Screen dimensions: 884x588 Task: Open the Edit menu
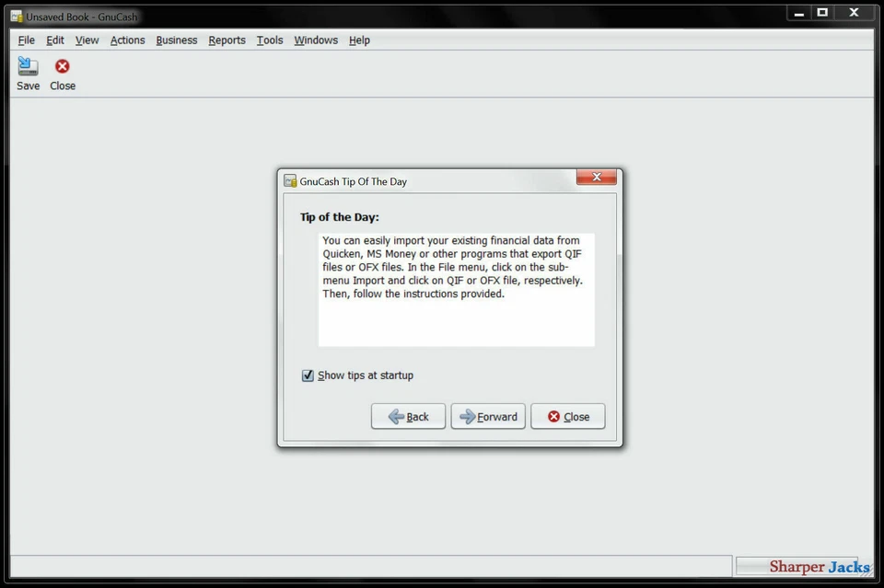54,40
